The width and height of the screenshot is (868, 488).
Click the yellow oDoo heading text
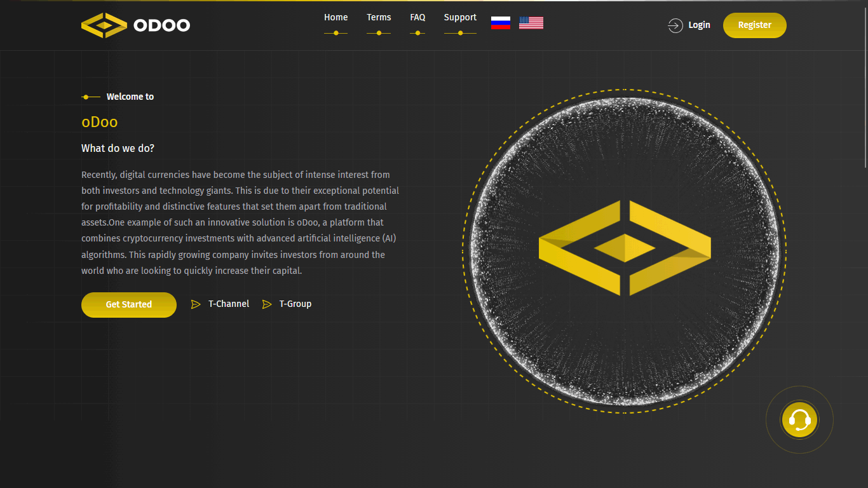pyautogui.click(x=100, y=122)
